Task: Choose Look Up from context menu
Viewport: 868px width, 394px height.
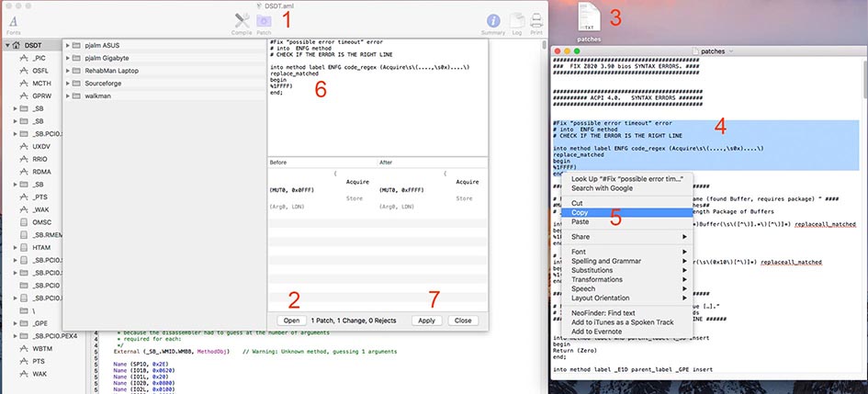Action: [x=626, y=179]
